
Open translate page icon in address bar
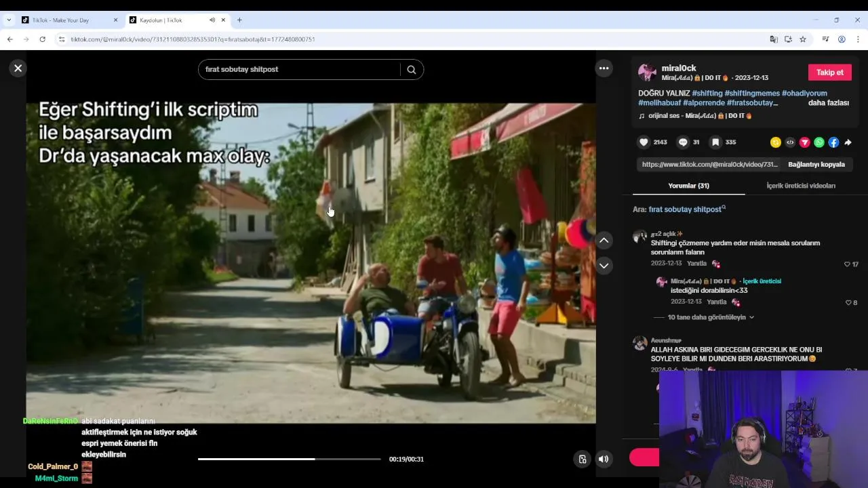(x=774, y=39)
